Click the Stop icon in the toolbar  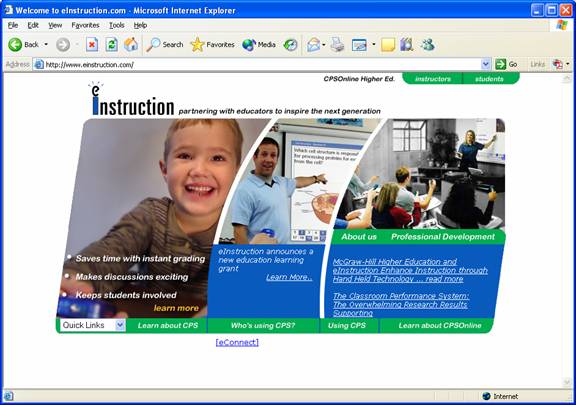(x=92, y=45)
